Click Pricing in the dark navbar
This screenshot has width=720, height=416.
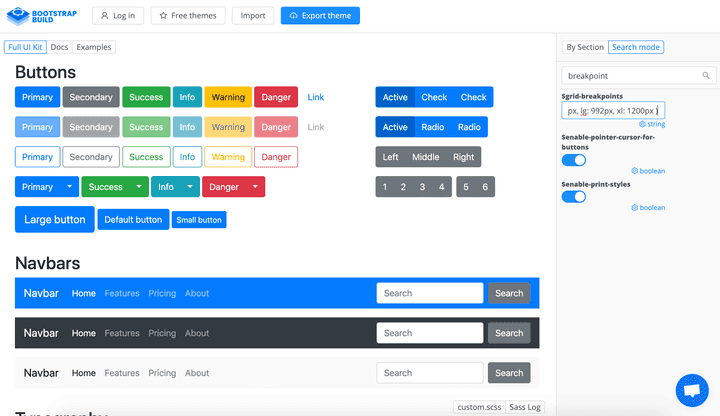click(x=162, y=333)
